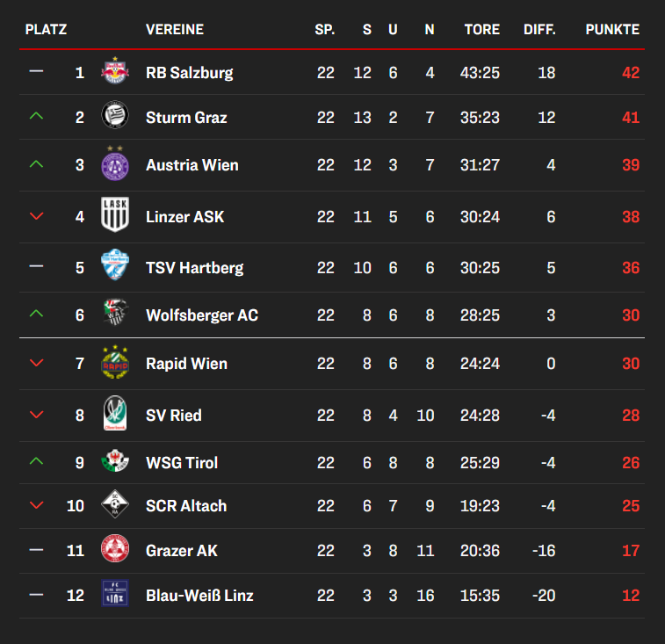The height and width of the screenshot is (644, 665).
Task: Click the Wolfsberger AC wolf crest
Action: pos(115,315)
